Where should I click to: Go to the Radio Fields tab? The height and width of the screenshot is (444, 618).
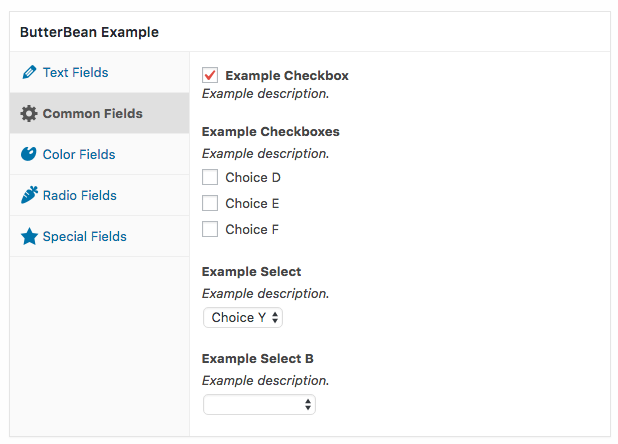click(x=99, y=195)
